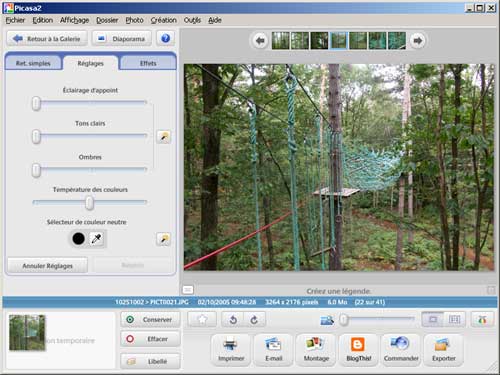500x375 pixels.
Task: Click the small icon right of caption bar
Action: pos(490,290)
